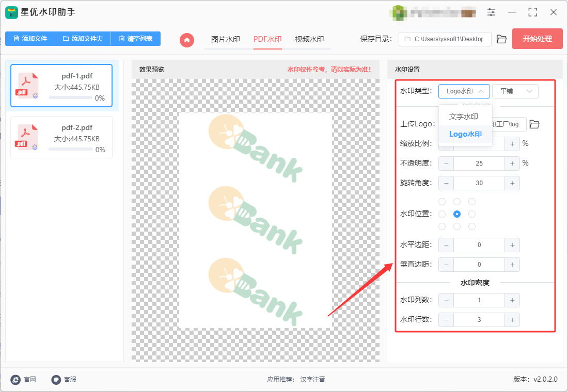Increase horizontal margin (水平边距) plus
The image size is (568, 392).
[x=512, y=245]
